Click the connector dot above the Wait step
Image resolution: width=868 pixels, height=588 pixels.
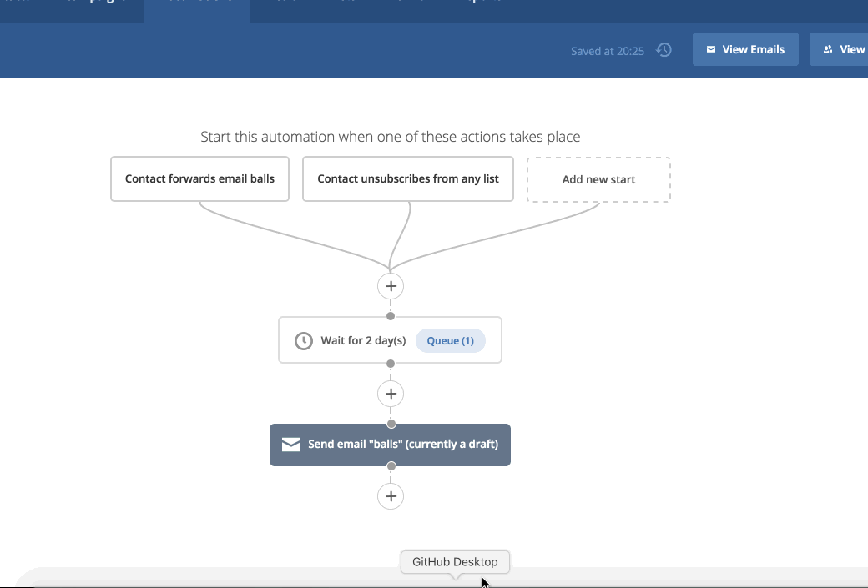pos(390,316)
